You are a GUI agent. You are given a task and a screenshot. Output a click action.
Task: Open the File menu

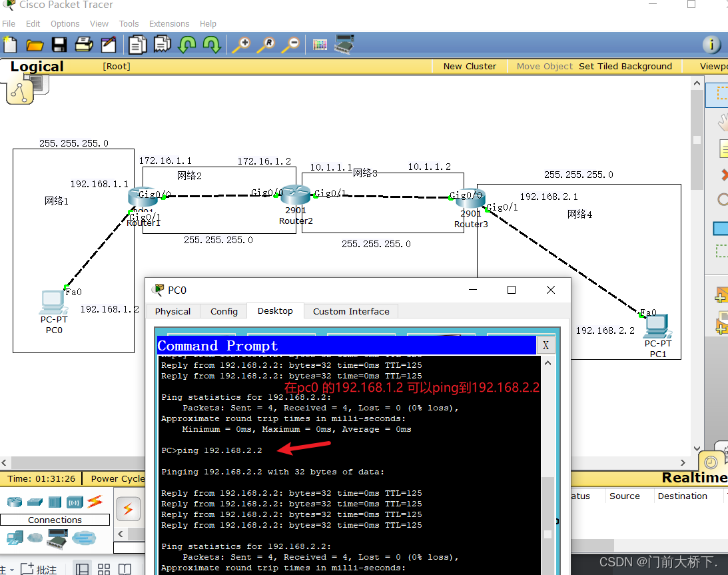click(x=9, y=24)
